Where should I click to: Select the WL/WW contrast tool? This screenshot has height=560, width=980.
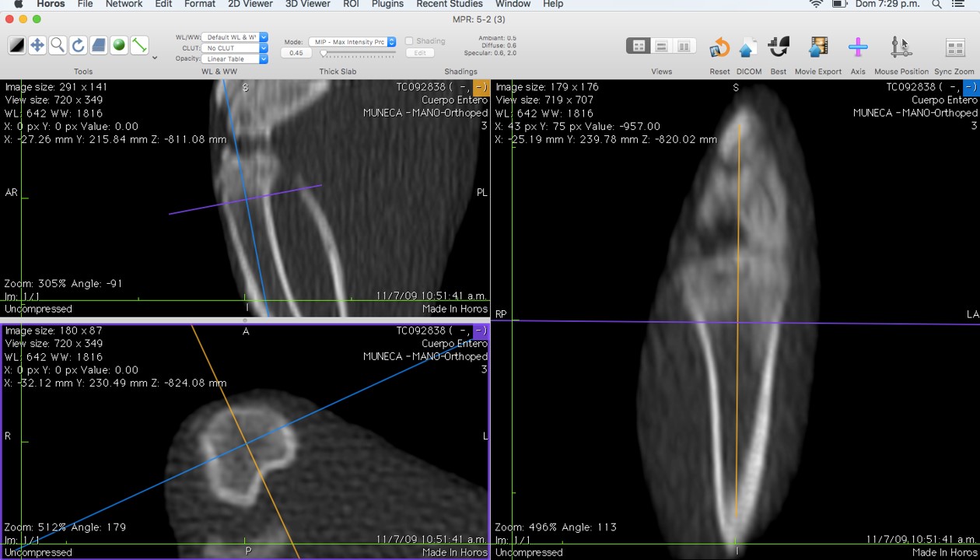(17, 46)
